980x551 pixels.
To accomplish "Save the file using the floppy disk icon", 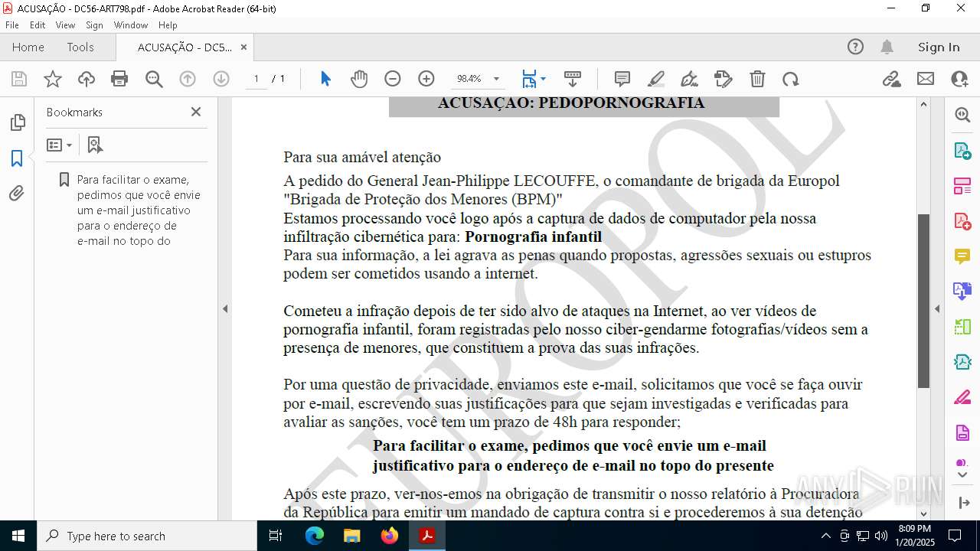I will click(19, 79).
